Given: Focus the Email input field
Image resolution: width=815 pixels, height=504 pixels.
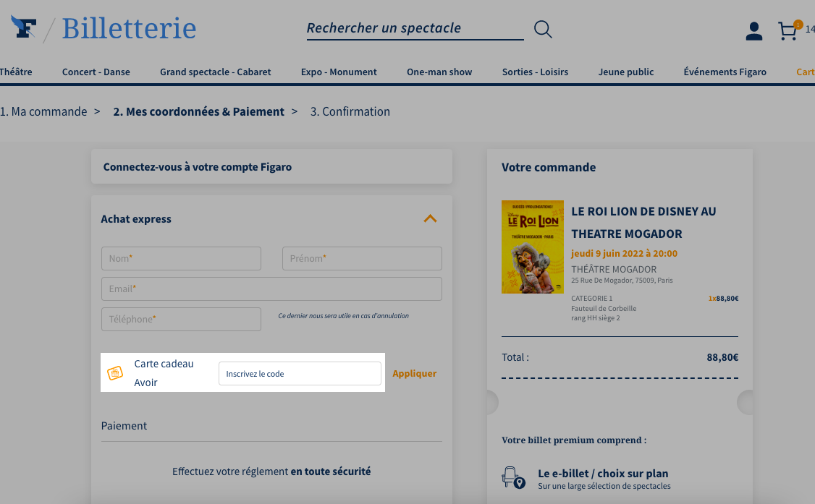Looking at the screenshot, I should point(271,289).
